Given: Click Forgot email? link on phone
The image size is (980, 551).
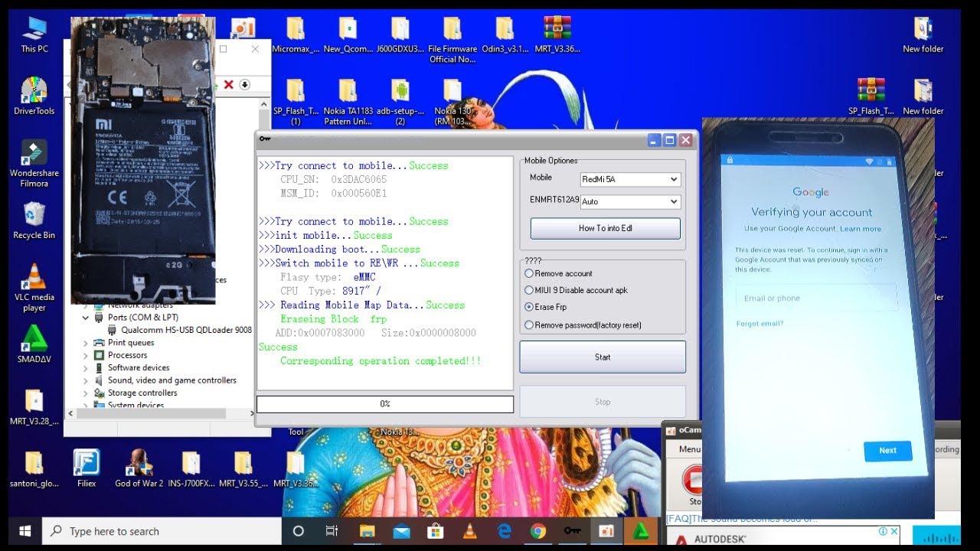Looking at the screenshot, I should [x=759, y=324].
